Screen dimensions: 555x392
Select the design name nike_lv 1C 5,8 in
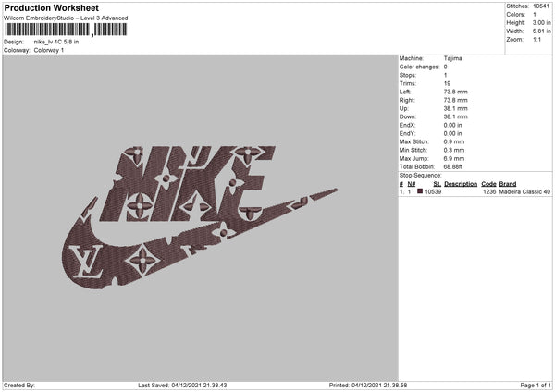pos(56,42)
